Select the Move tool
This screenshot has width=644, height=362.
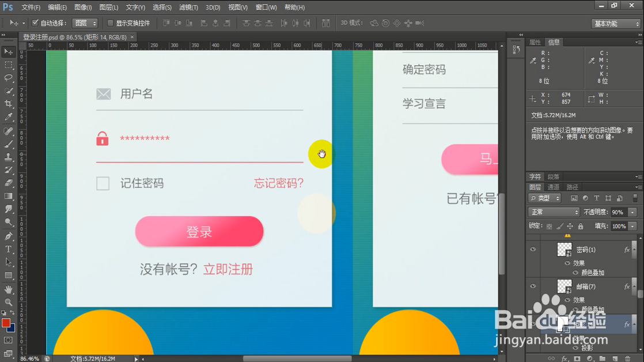pyautogui.click(x=8, y=52)
